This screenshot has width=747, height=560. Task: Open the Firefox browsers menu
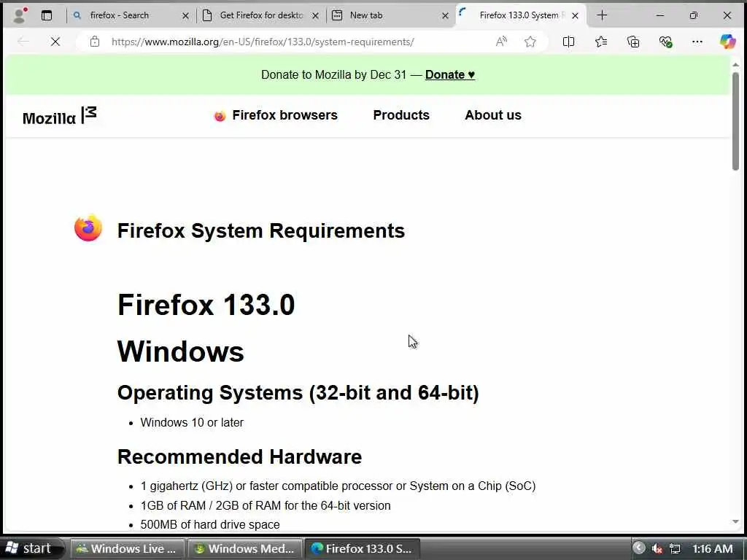[276, 115]
